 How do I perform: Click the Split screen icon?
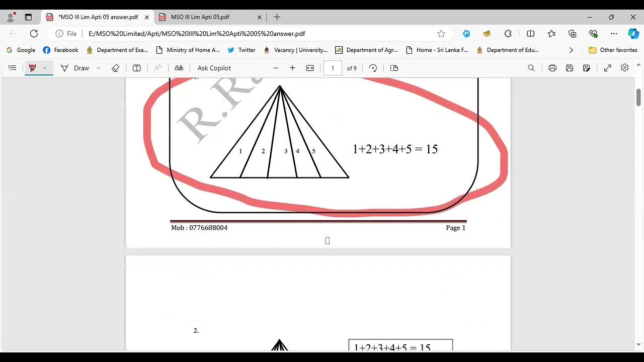coord(530,34)
